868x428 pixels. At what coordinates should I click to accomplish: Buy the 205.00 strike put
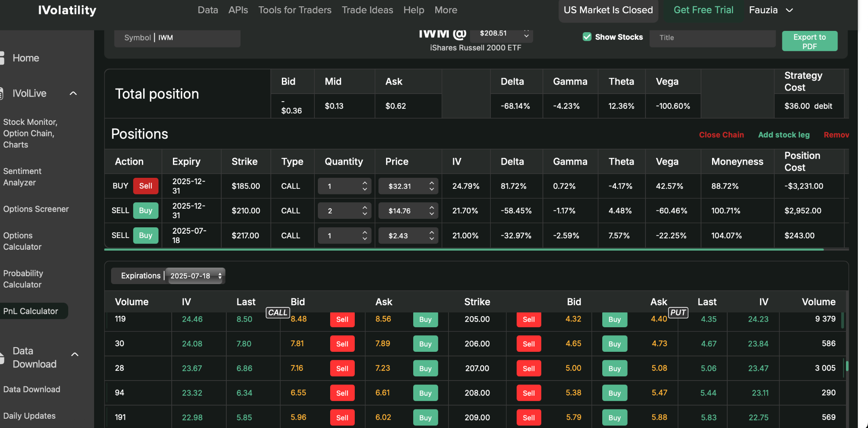tap(615, 320)
